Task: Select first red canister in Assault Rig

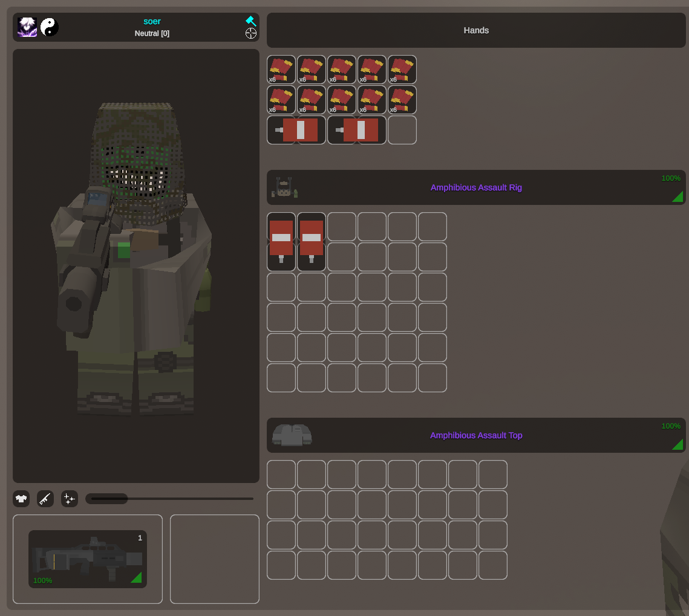Action: pyautogui.click(x=281, y=242)
